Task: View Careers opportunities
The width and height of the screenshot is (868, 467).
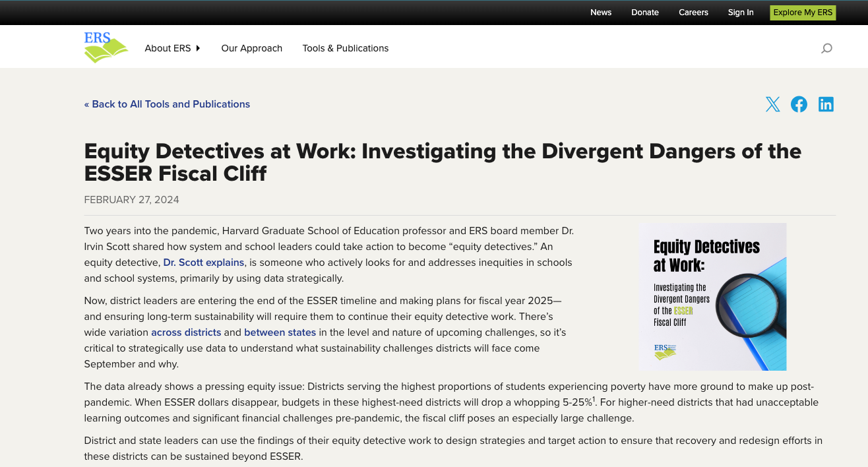Action: coord(693,12)
